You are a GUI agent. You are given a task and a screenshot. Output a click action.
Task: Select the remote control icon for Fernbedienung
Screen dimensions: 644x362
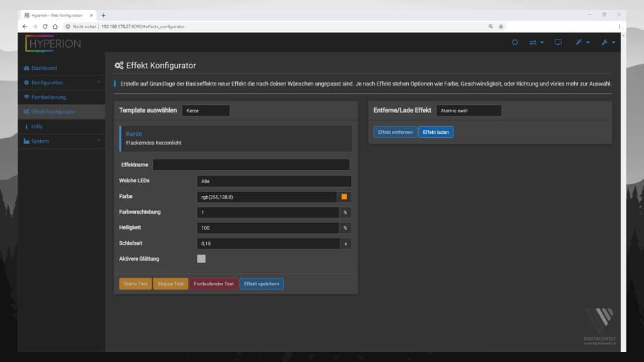(x=27, y=97)
